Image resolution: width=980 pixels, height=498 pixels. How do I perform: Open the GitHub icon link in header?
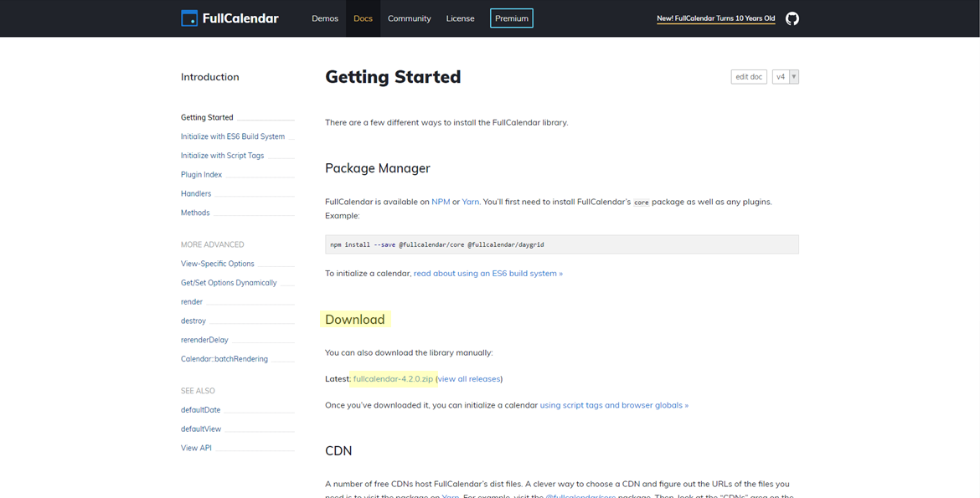[792, 18]
